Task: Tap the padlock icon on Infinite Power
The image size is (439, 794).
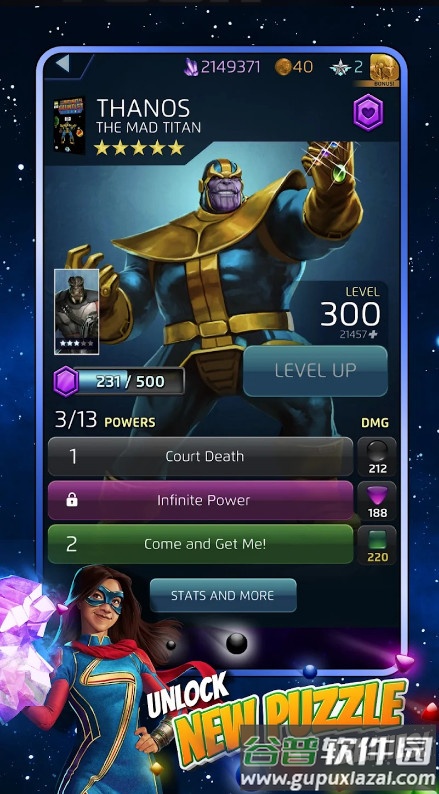Action: coord(72,500)
